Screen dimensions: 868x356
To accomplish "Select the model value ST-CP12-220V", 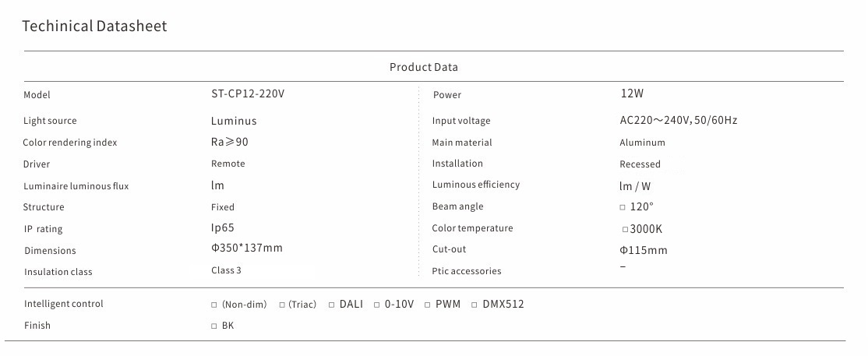I will [248, 93].
